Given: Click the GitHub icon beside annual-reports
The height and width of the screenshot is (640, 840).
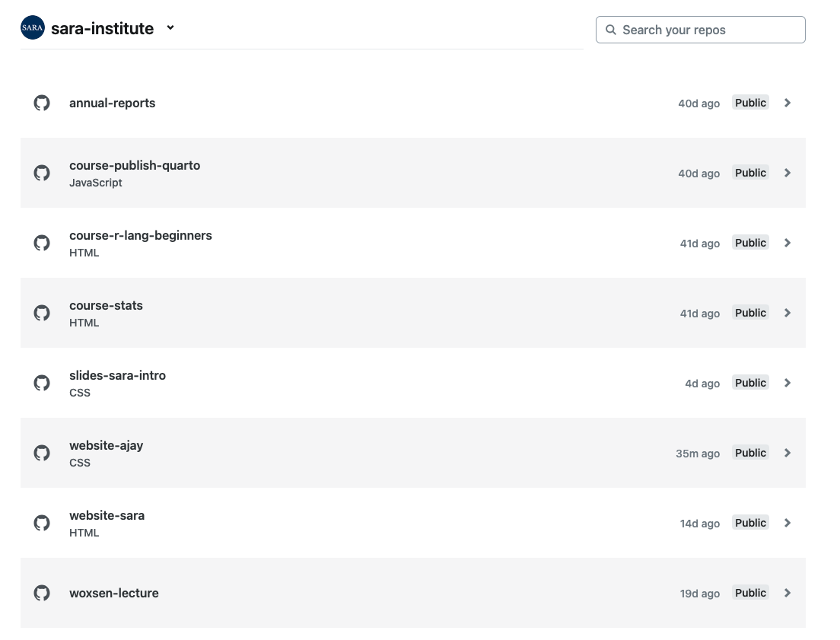Looking at the screenshot, I should coord(42,103).
